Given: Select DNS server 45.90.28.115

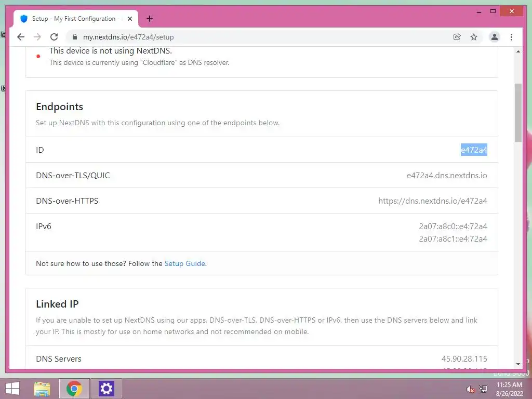Looking at the screenshot, I should click(x=464, y=358).
